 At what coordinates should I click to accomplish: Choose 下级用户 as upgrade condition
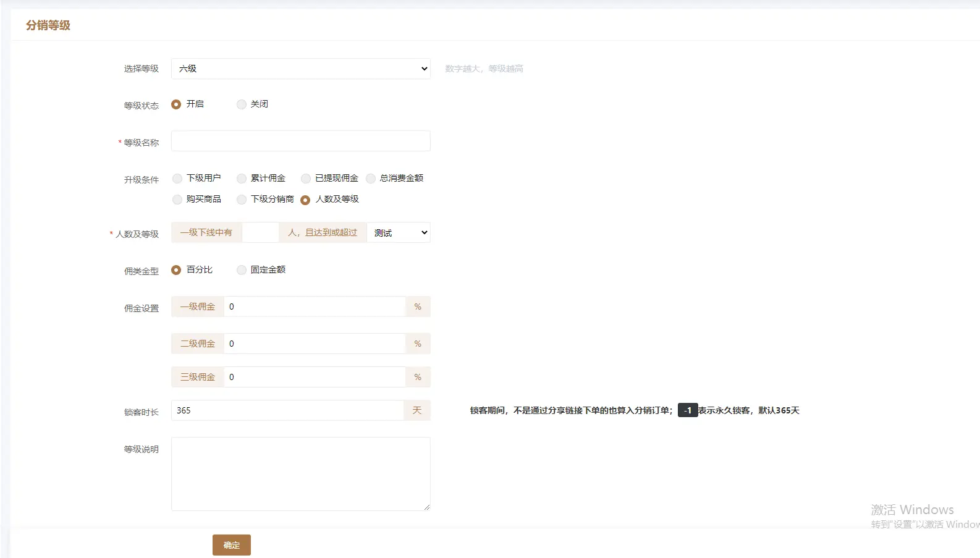point(177,179)
